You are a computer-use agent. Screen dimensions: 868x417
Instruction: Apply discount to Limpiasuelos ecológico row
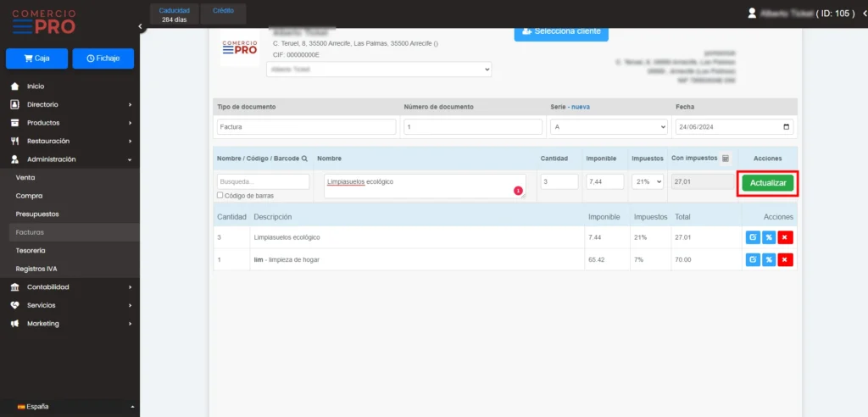769,237
